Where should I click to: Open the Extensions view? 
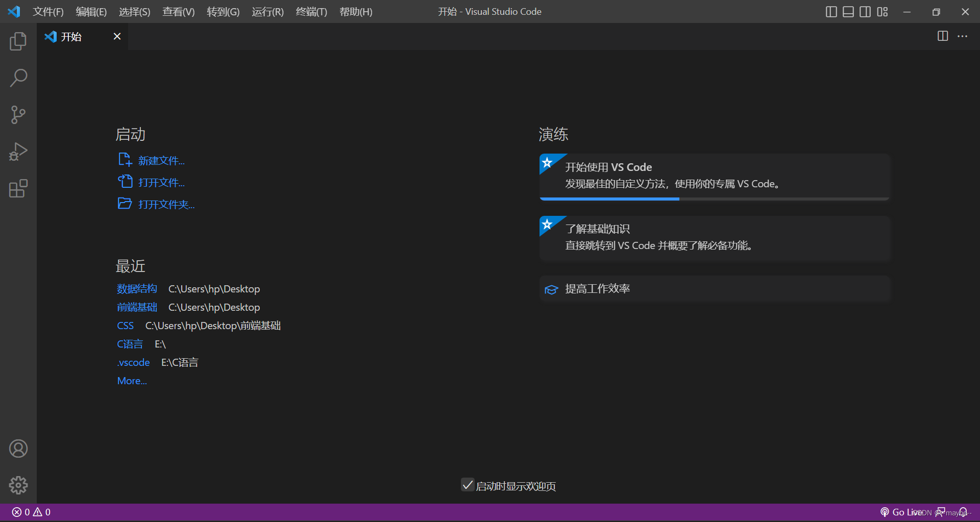coord(18,188)
